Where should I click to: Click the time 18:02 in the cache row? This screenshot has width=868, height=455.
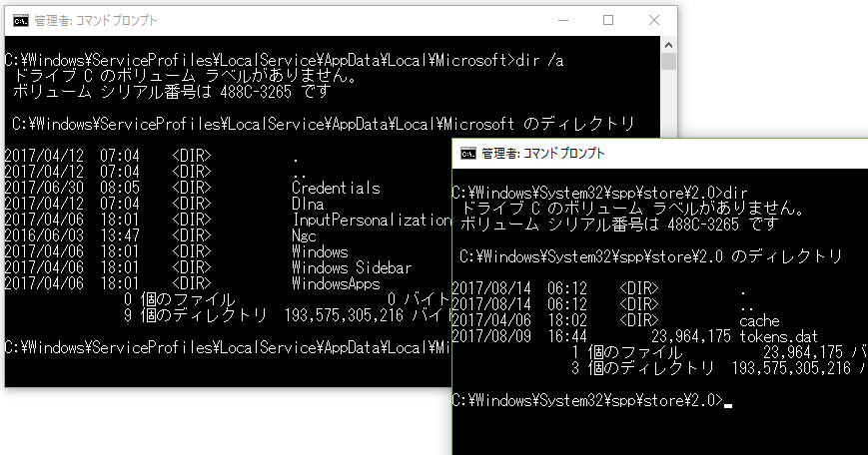tap(567, 320)
